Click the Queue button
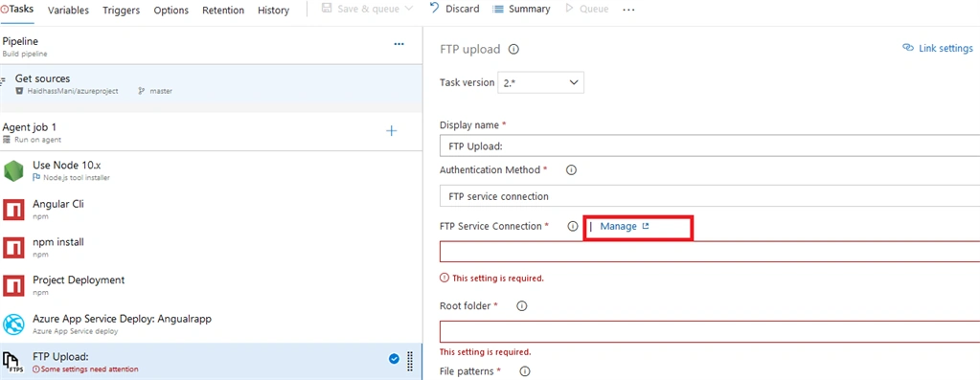 click(x=586, y=9)
